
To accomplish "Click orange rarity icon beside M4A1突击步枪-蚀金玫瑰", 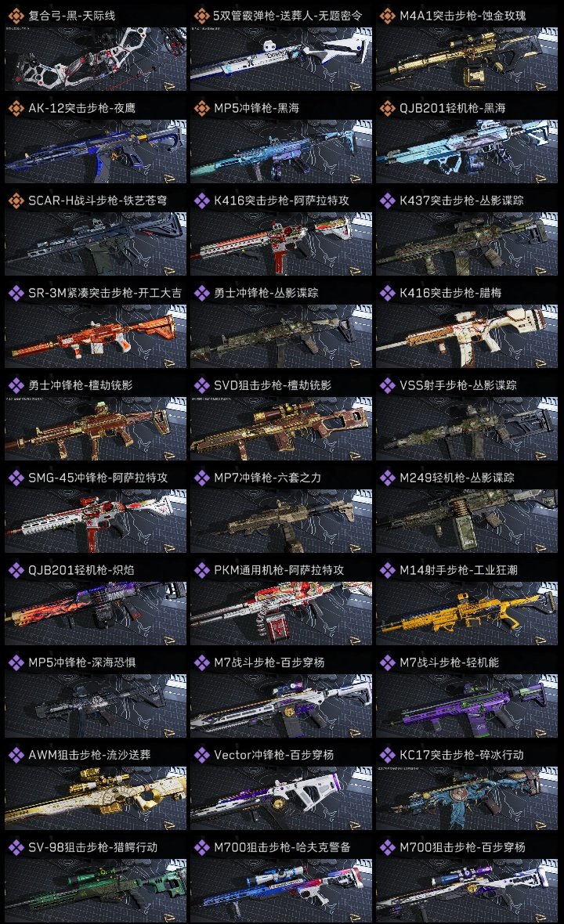I will 387,16.
